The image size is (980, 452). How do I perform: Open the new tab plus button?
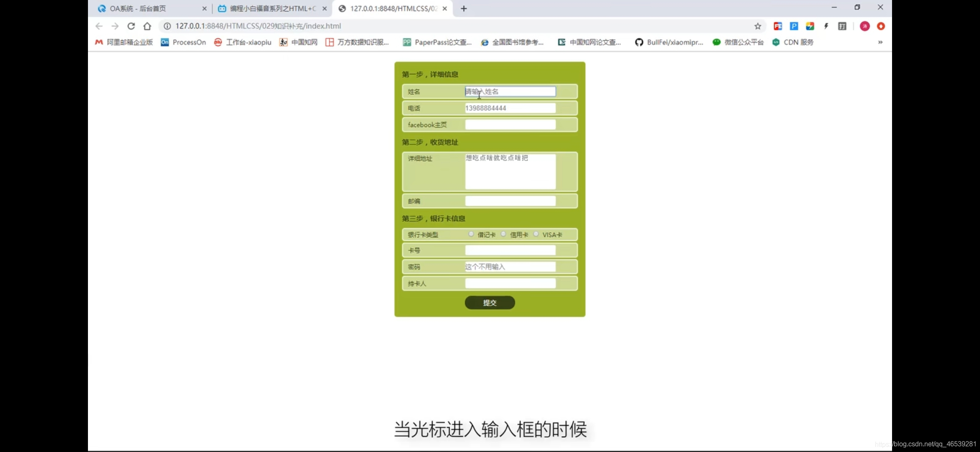pos(464,8)
